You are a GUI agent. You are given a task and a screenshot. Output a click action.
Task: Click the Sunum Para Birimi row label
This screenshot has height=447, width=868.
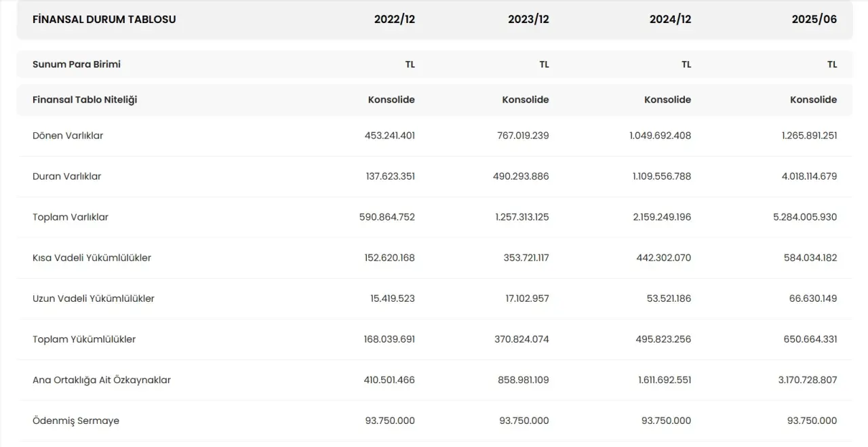point(77,64)
